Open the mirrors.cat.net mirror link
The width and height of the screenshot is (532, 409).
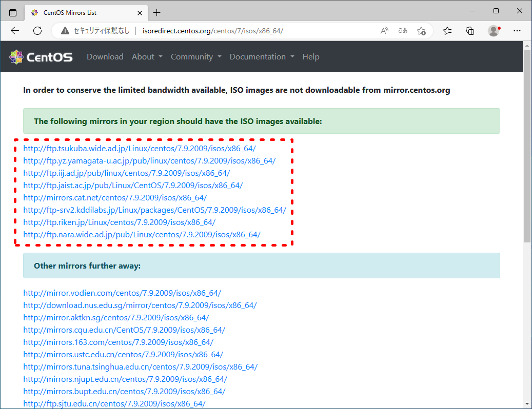pos(115,197)
